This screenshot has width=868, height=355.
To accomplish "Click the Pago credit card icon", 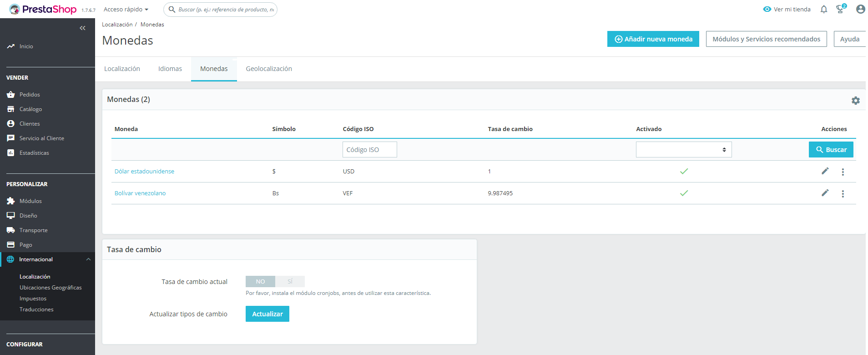I will tap(11, 245).
